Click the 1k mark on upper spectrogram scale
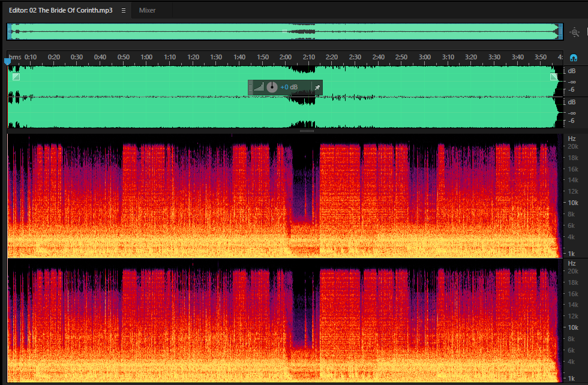 point(571,254)
